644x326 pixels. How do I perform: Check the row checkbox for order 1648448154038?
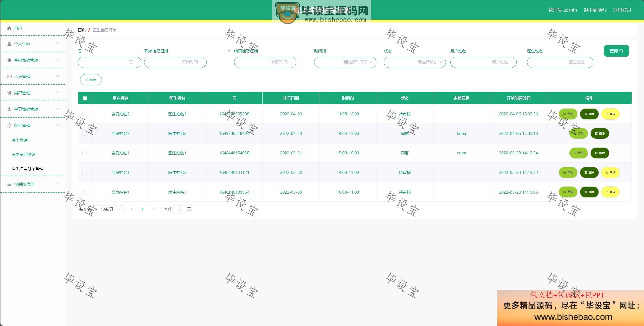point(84,153)
